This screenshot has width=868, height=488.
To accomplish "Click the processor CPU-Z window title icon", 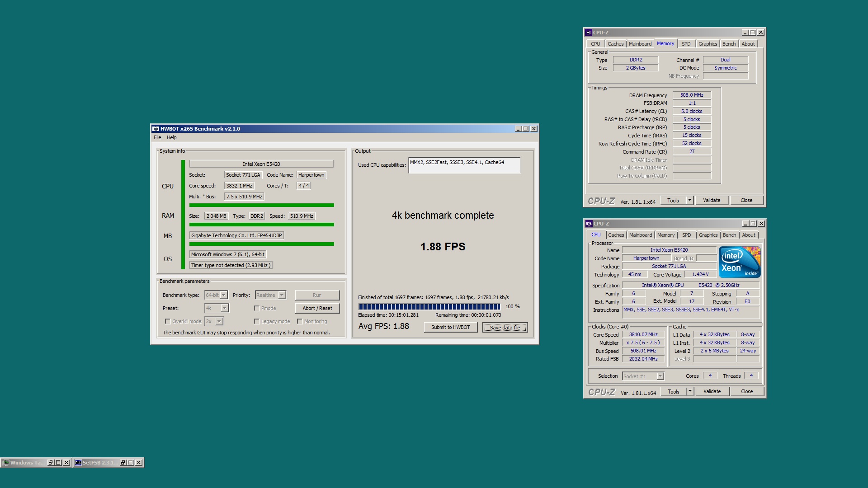I will click(589, 224).
